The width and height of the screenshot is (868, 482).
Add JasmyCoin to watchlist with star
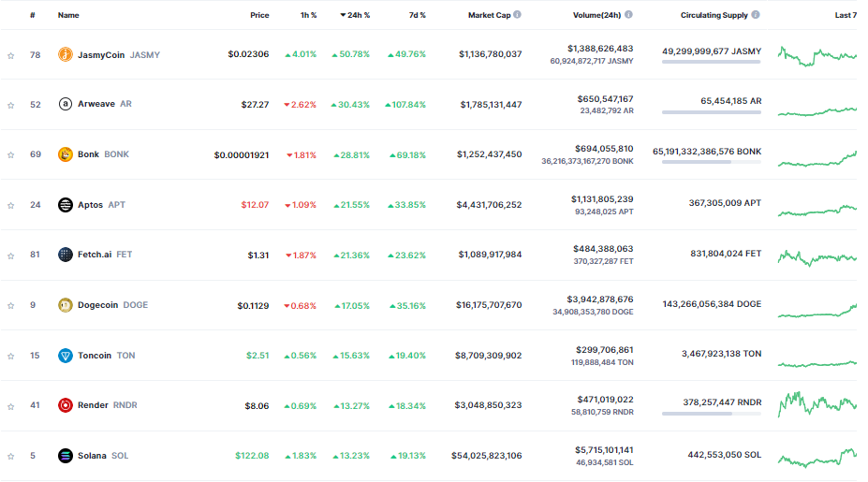click(x=10, y=55)
